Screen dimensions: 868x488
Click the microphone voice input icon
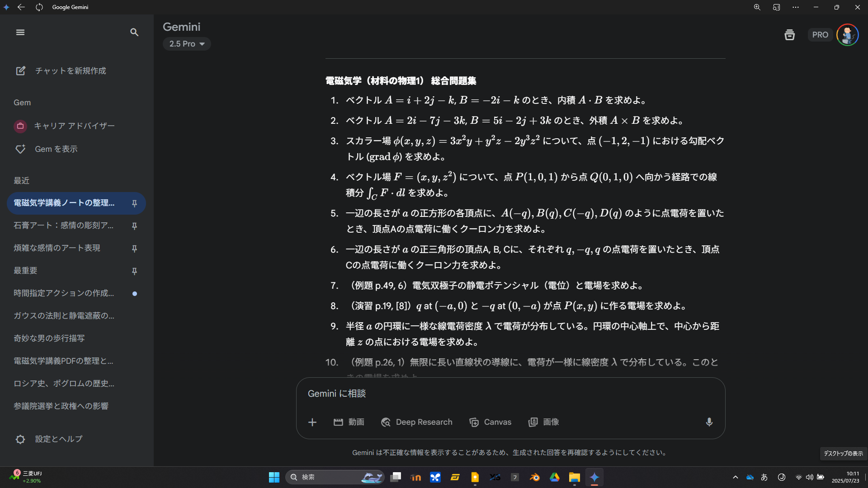709,422
